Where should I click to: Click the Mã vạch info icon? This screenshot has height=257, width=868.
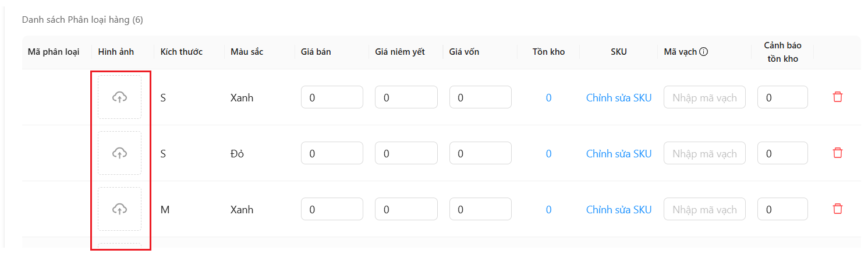[x=704, y=52]
